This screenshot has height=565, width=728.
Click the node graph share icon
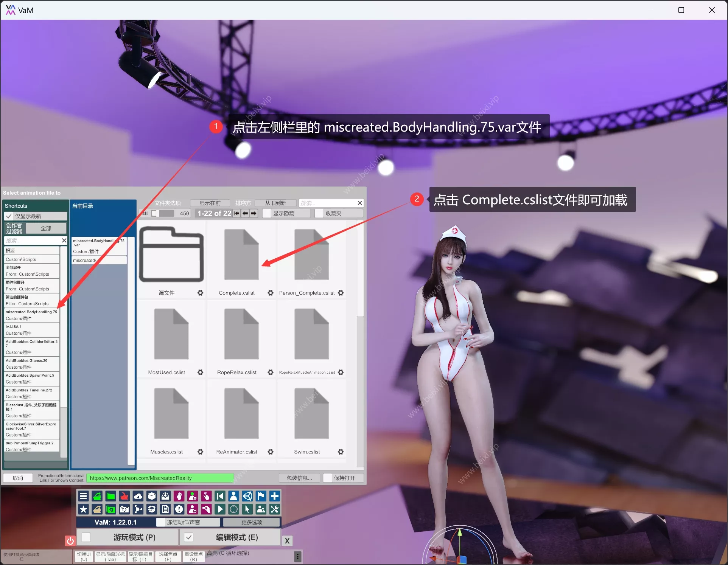[x=138, y=509]
